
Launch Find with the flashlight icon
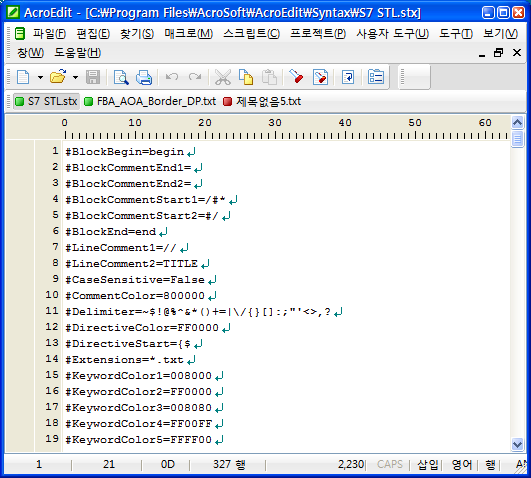coord(296,77)
